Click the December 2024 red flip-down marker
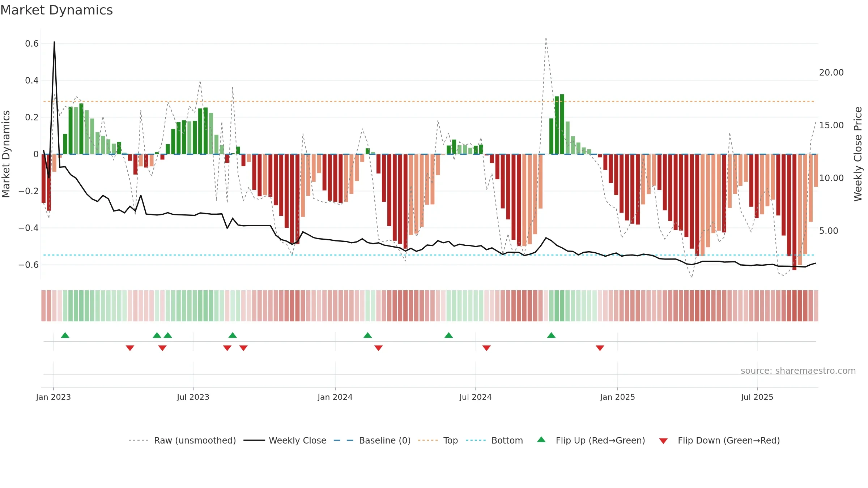The width and height of the screenshot is (868, 488). 600,348
